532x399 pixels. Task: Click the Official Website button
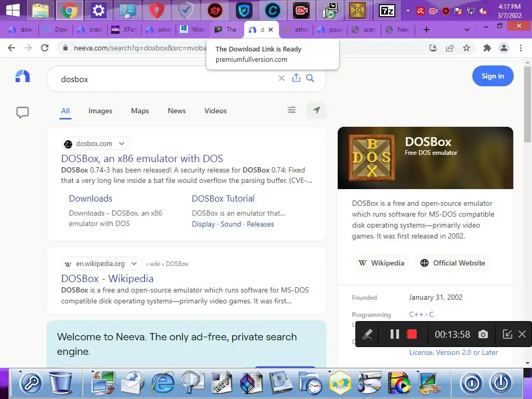pyautogui.click(x=453, y=263)
